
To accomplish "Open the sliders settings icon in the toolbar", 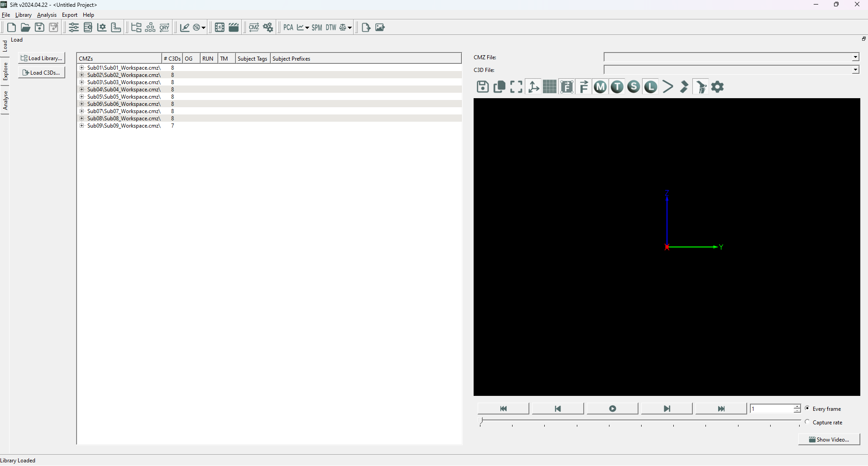I will coord(74,28).
